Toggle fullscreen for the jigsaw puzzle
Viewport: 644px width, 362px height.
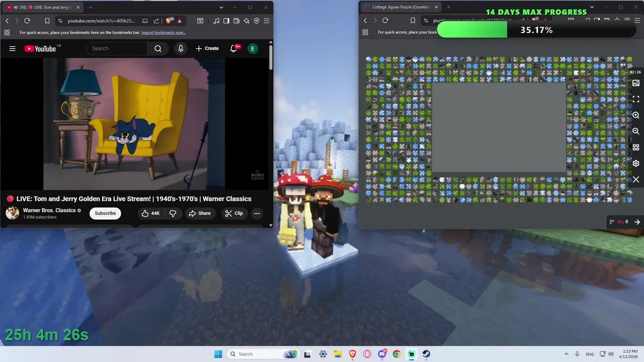click(x=636, y=99)
